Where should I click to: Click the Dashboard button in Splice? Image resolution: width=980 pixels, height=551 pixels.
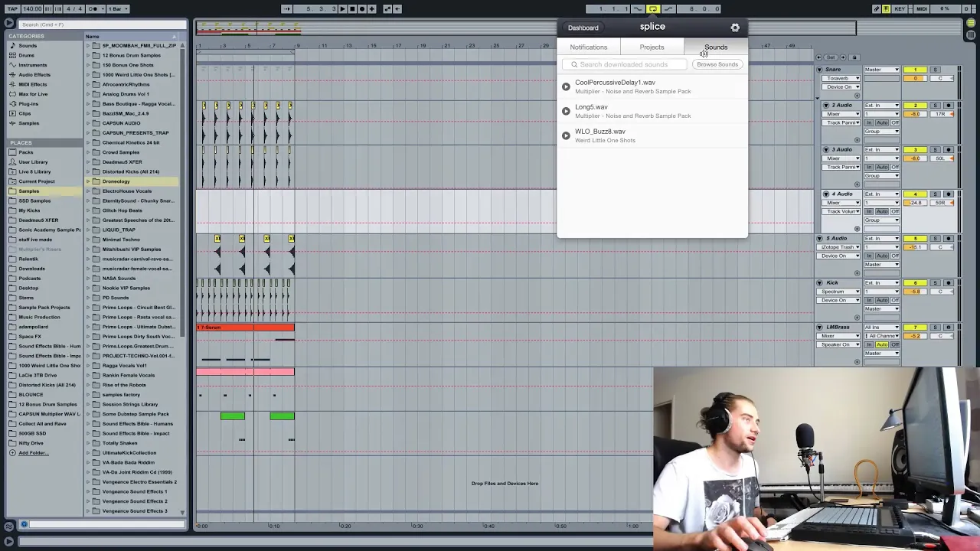[583, 28]
